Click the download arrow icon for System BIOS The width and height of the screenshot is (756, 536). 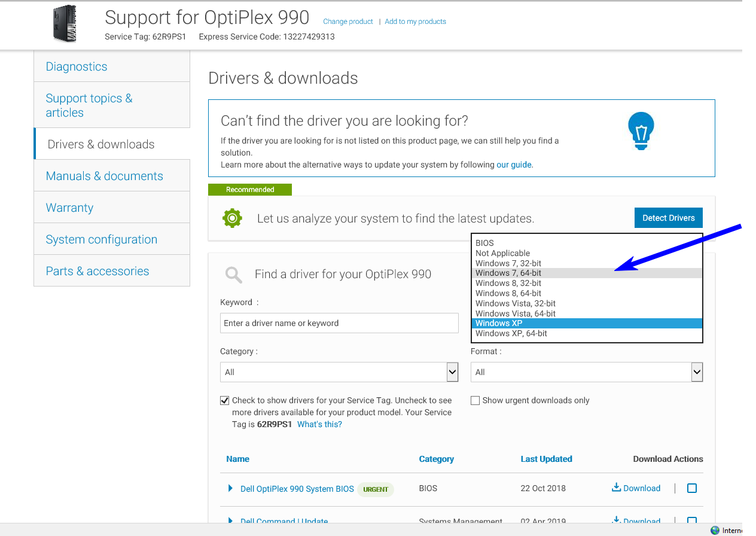(x=616, y=488)
